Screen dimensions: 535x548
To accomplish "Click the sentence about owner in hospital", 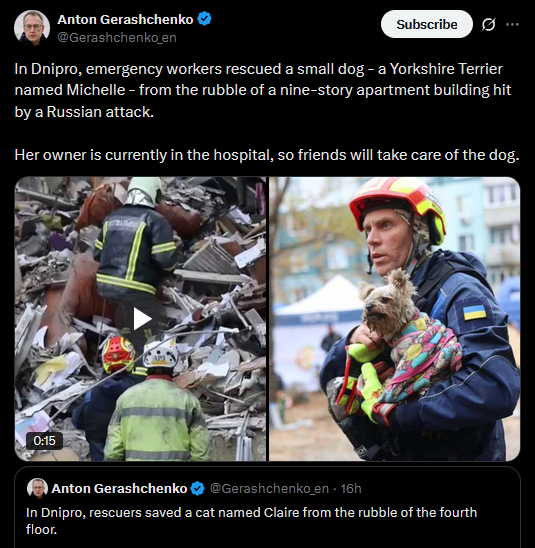I will [267, 155].
